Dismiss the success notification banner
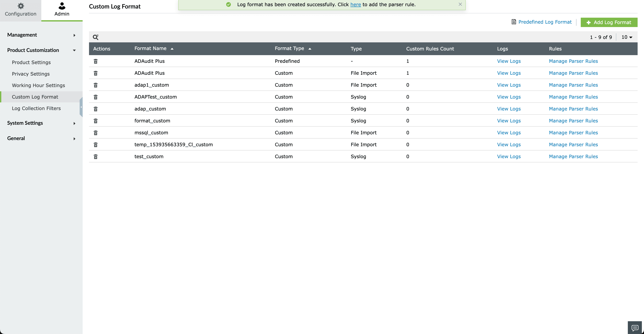Image resolution: width=644 pixels, height=334 pixels. 460,4
